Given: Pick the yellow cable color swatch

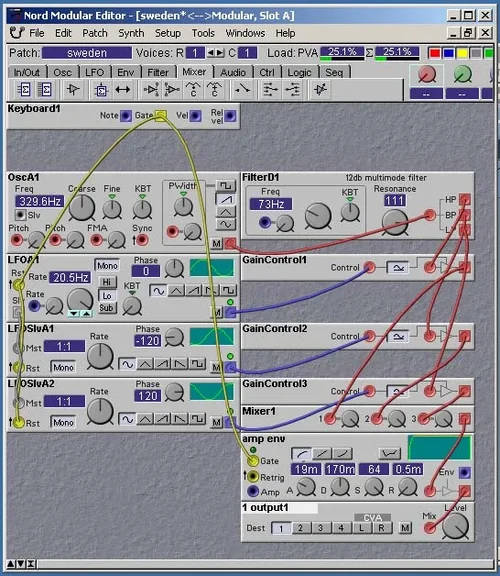Looking at the screenshot, I should [462, 53].
